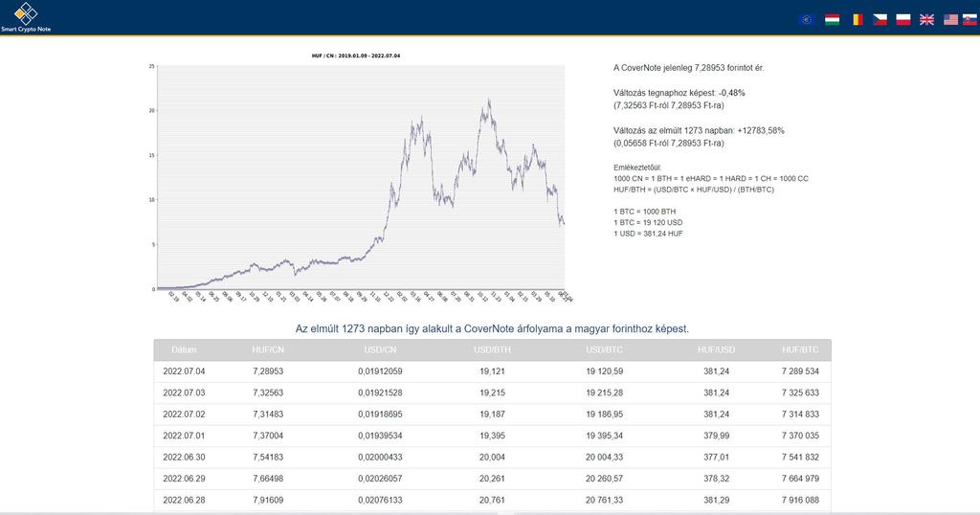Click the text "1 BTC = 19 120 USD"

(x=648, y=222)
